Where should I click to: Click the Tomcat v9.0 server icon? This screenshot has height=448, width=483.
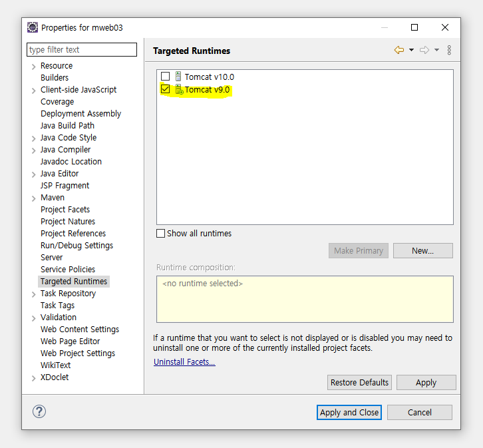(x=179, y=89)
